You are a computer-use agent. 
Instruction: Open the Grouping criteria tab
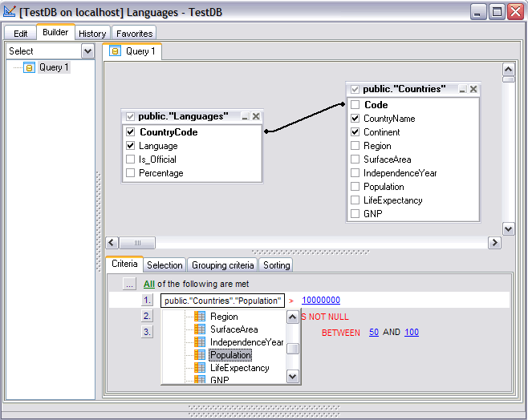pos(222,265)
